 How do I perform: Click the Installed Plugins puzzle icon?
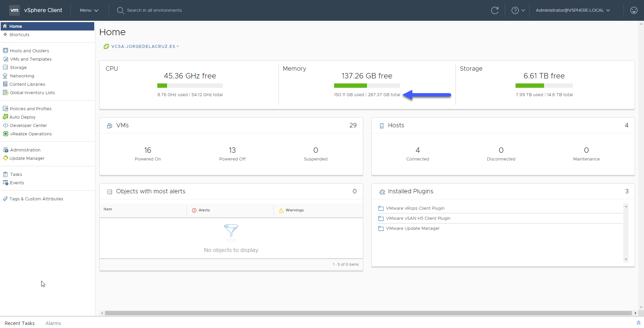pyautogui.click(x=382, y=192)
